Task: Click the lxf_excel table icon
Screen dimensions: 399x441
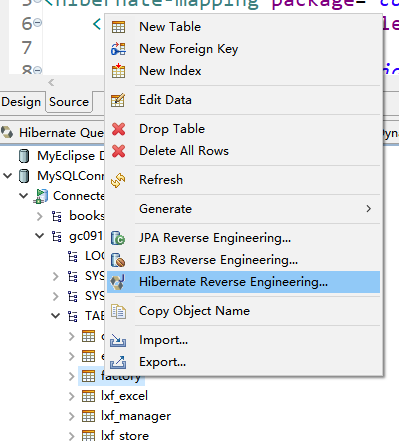Action: 88,396
